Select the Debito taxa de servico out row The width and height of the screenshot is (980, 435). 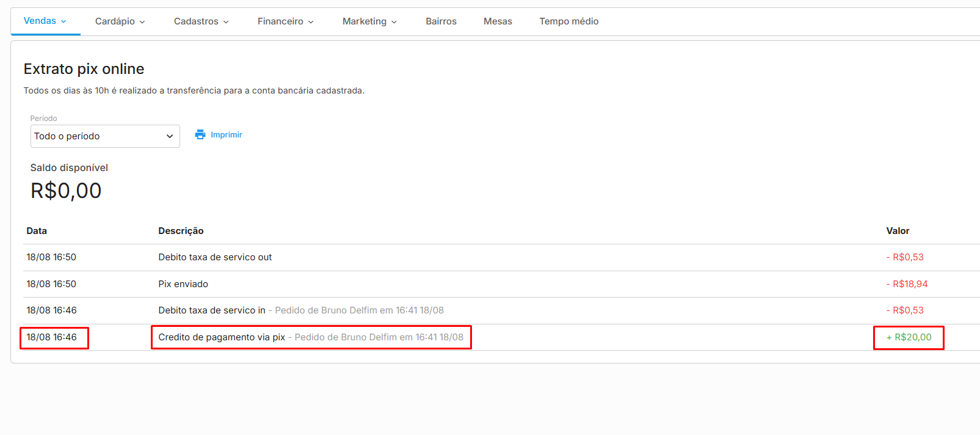click(x=215, y=257)
